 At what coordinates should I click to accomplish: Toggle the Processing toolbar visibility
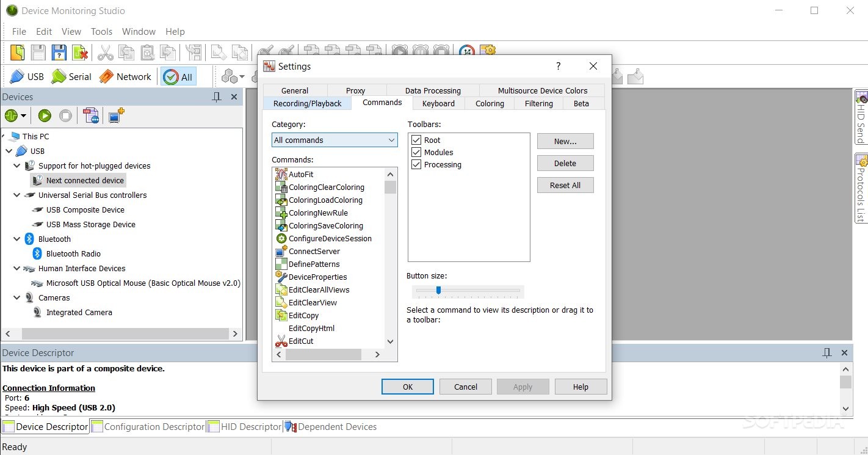click(x=416, y=164)
